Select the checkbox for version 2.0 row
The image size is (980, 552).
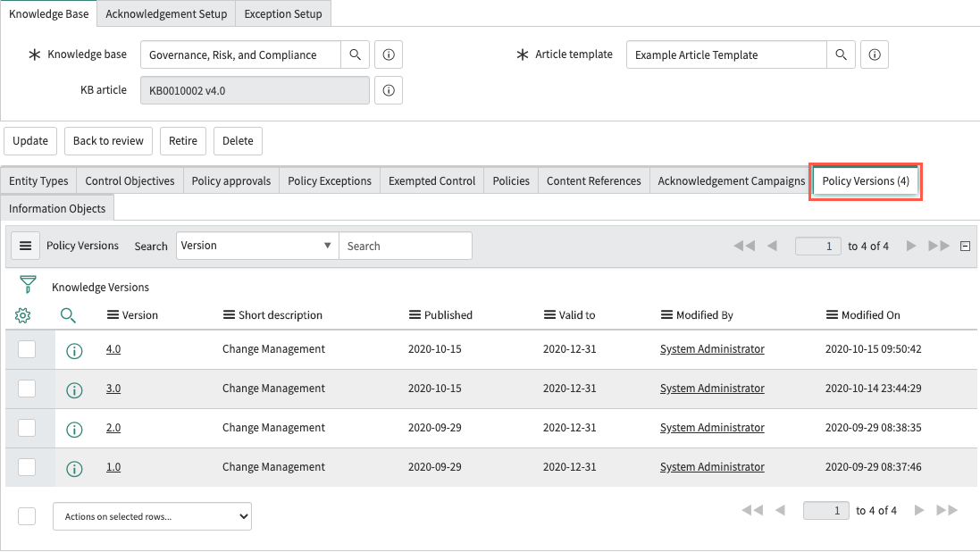click(x=27, y=428)
